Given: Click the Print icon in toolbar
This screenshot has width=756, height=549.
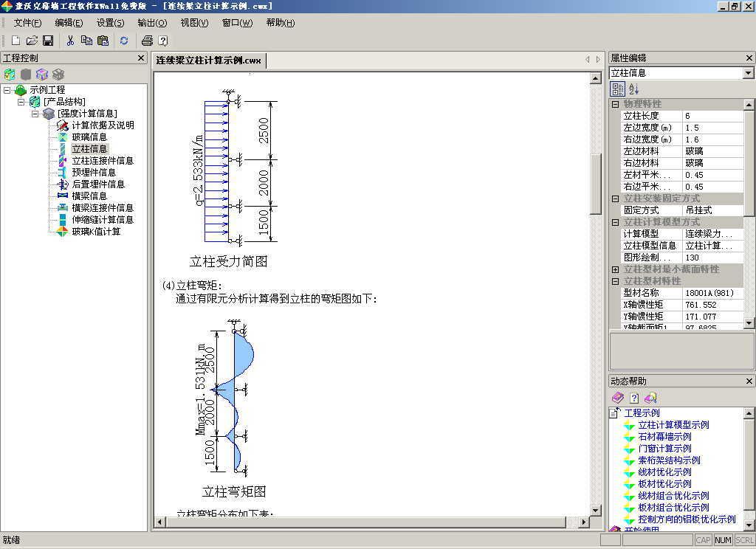Looking at the screenshot, I should pos(147,41).
